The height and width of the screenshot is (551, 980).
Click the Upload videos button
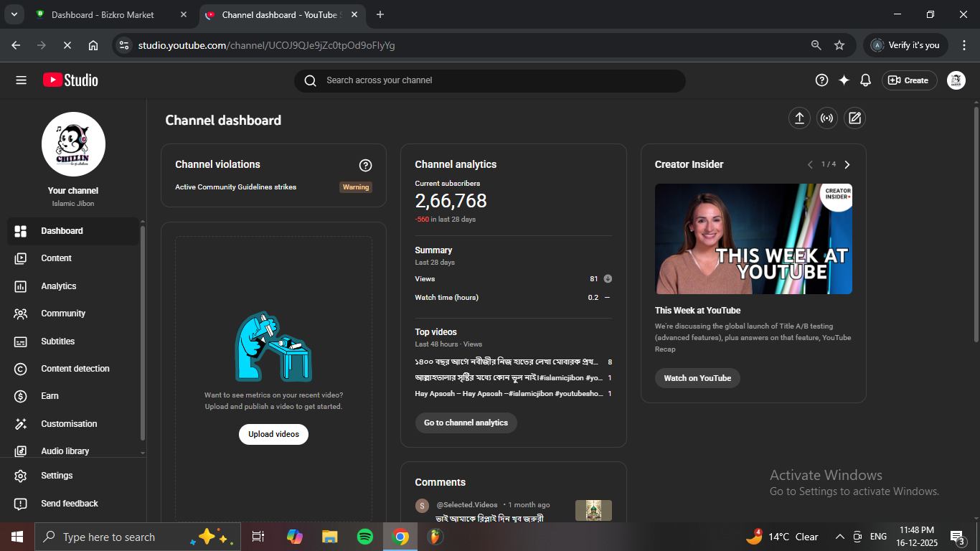tap(273, 434)
